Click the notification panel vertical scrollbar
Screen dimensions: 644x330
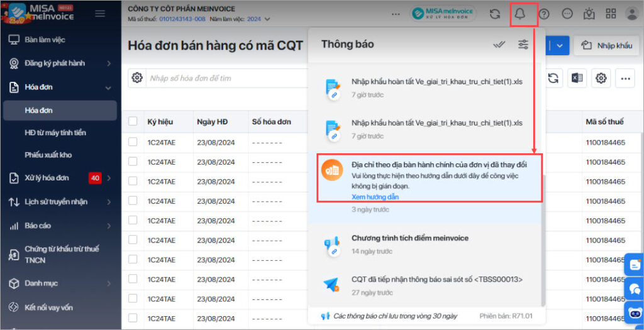(543, 240)
